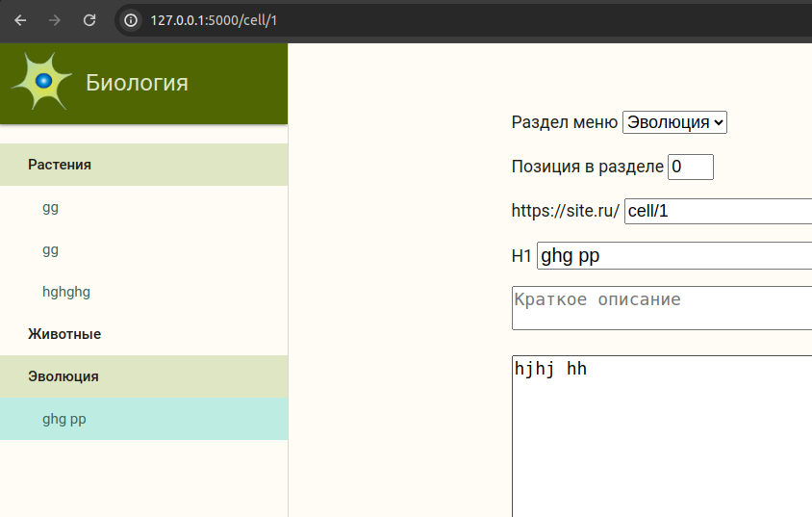Click the Позиция в разделе field
Image resolution: width=812 pixels, height=517 pixels.
[x=690, y=167]
